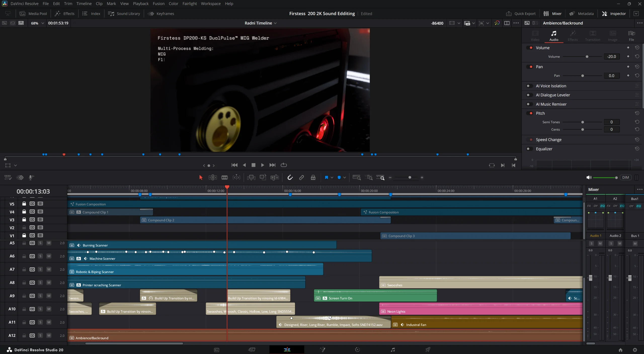Enable AI Music Remixer toggle
644x354 pixels.
pos(530,104)
